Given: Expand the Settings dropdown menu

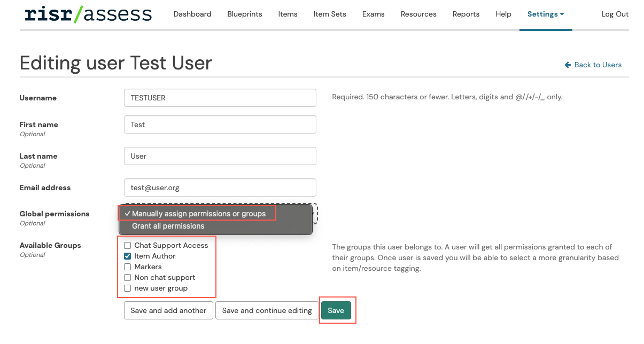Looking at the screenshot, I should (545, 14).
